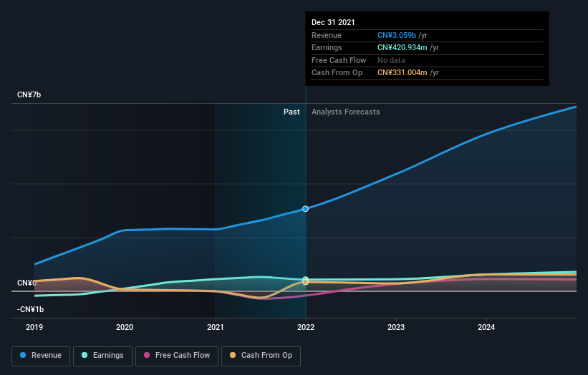Click the Dec 31 2021 tooltip date
The image size is (588, 375).
(x=333, y=22)
